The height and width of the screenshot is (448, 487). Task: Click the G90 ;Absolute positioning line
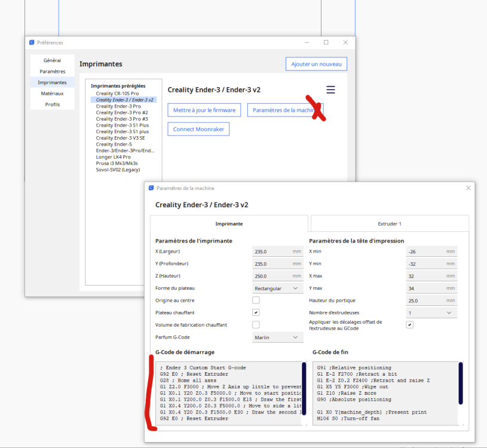pos(354,400)
